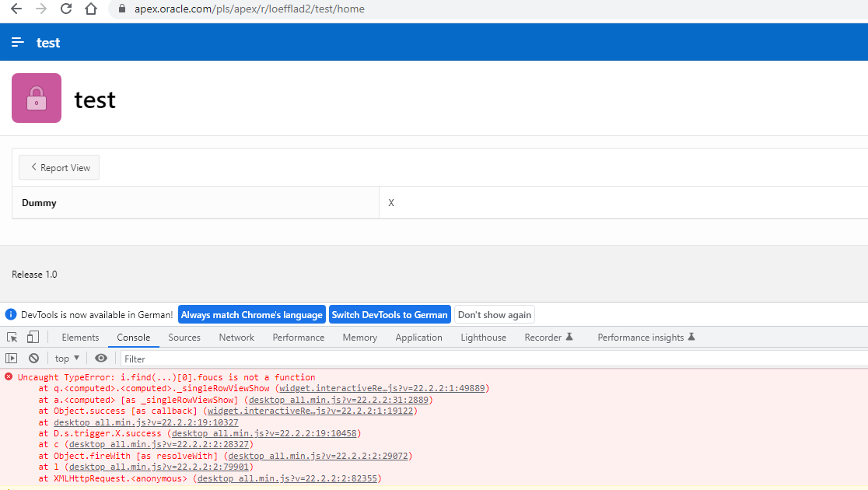
Task: Go to the browser home page icon
Action: coord(91,9)
